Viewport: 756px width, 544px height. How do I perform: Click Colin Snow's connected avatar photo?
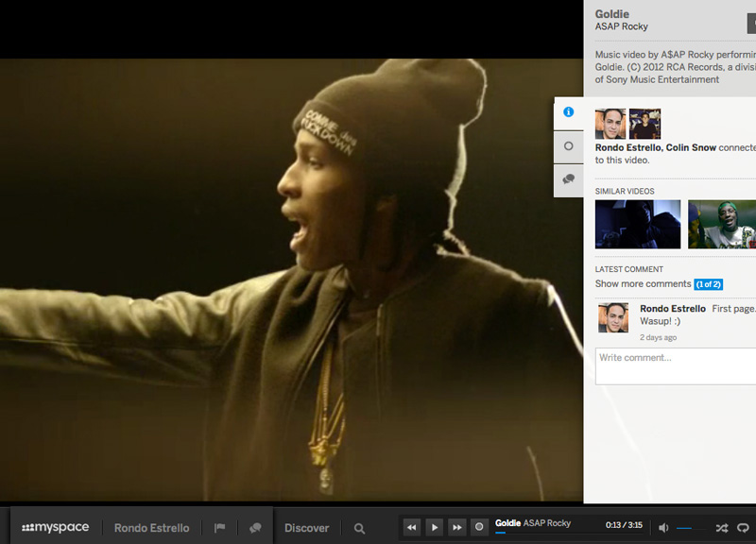[645, 124]
